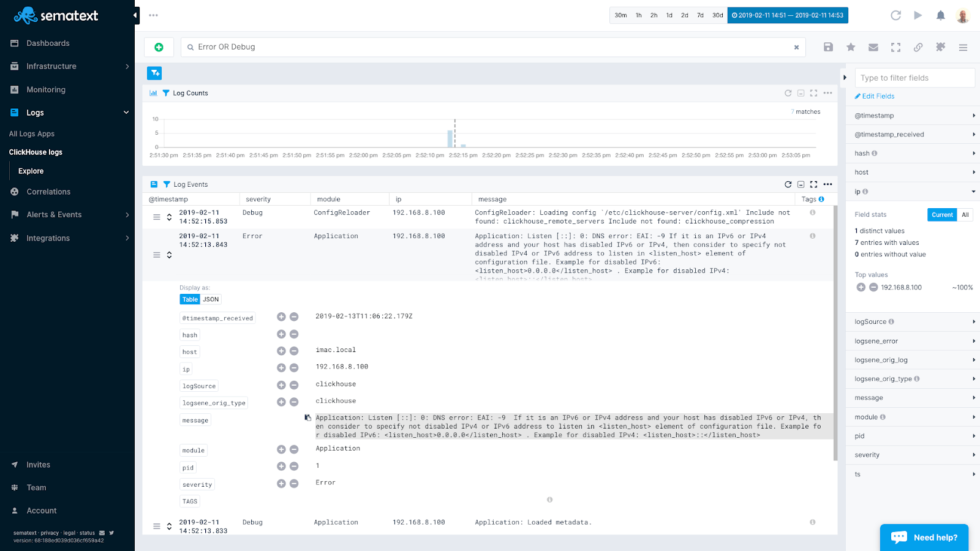Select 30m time range
Image resolution: width=980 pixels, height=551 pixels.
coord(620,15)
